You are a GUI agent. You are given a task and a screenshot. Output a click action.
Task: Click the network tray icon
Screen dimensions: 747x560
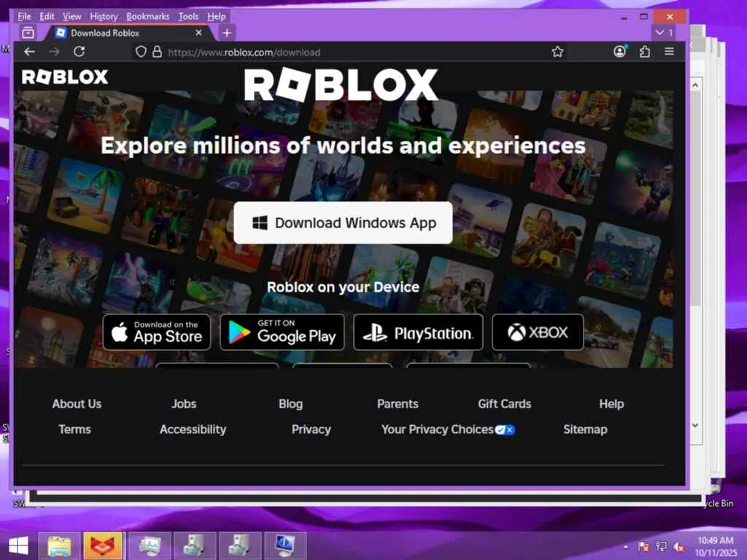point(661,546)
